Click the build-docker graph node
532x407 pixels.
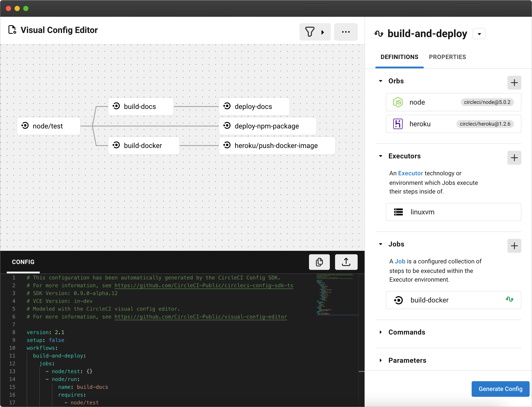(x=144, y=146)
